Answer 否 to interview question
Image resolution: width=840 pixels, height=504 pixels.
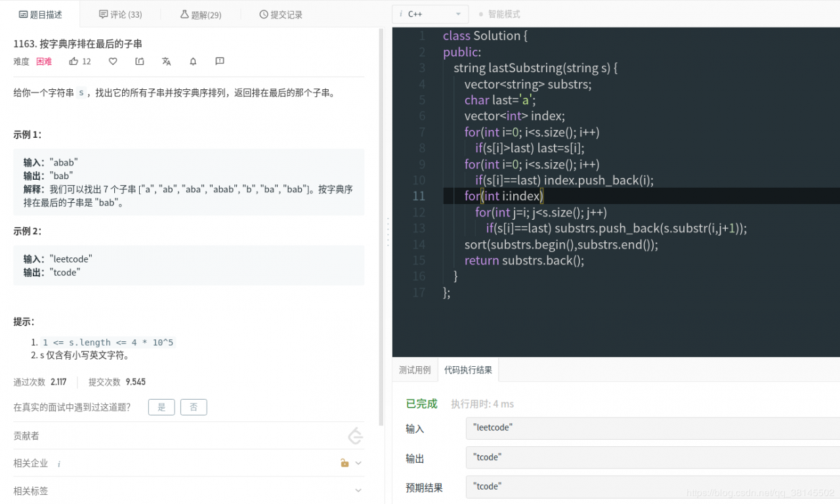pos(194,407)
